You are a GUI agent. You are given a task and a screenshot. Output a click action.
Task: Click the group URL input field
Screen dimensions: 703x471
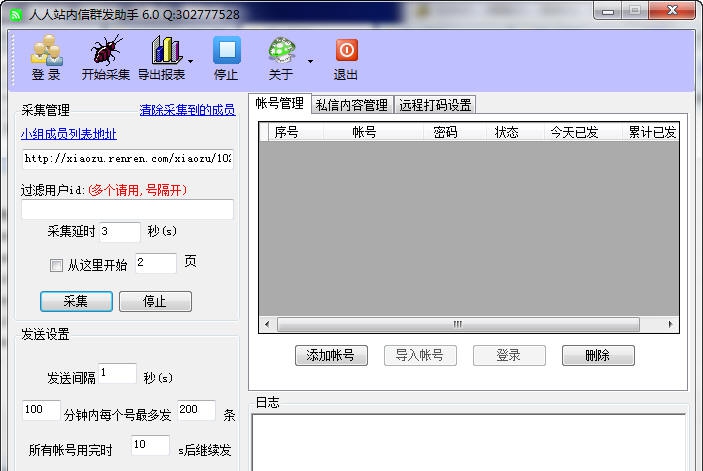pos(128,159)
